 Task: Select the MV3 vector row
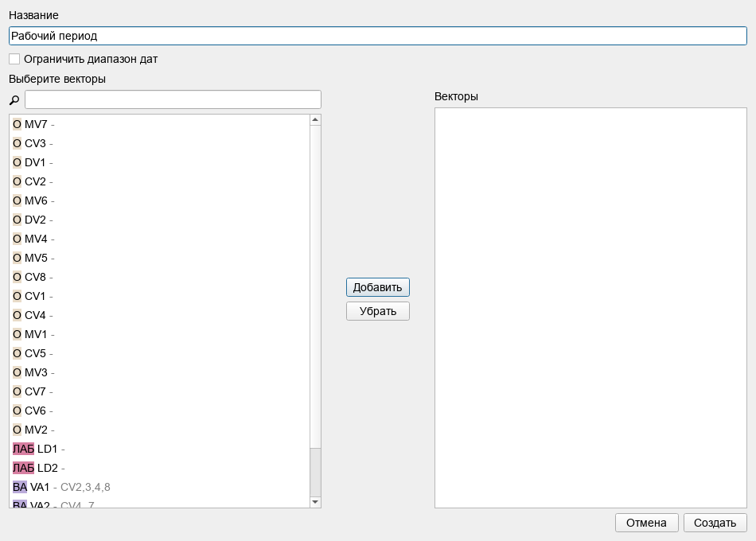tap(160, 372)
